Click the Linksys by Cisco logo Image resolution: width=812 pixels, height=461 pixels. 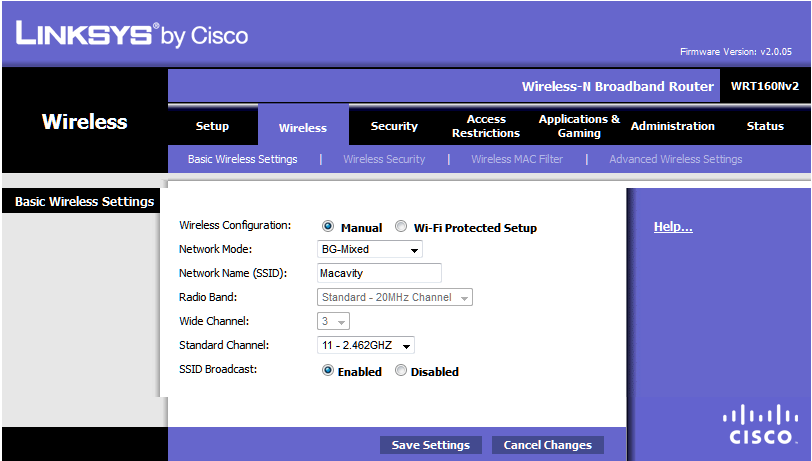[x=132, y=35]
